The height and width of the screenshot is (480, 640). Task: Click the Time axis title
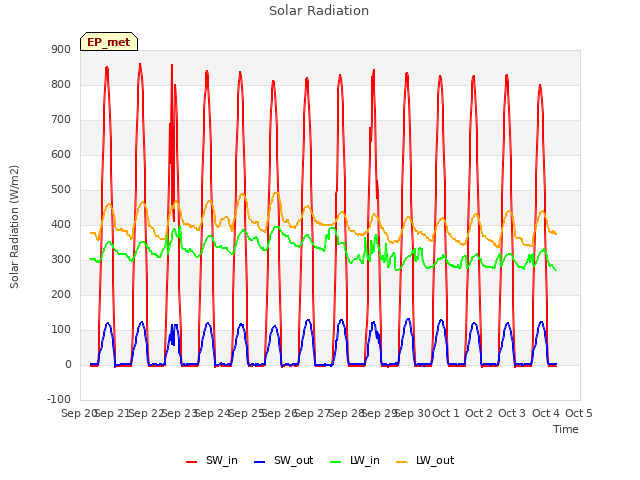pyautogui.click(x=565, y=429)
